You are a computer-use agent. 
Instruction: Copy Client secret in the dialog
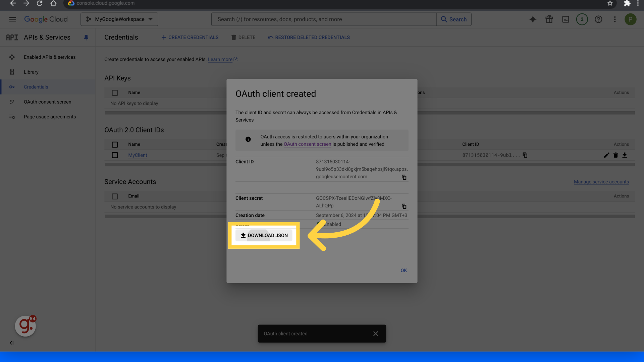pyautogui.click(x=404, y=206)
